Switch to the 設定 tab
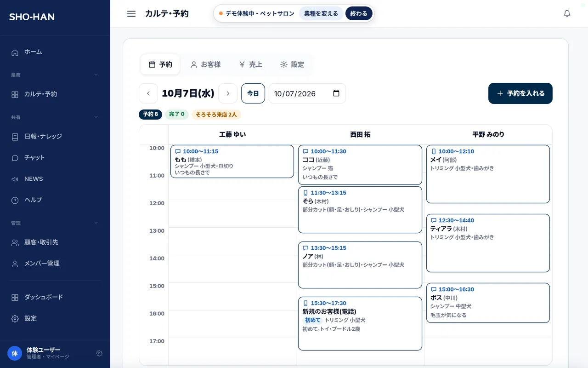 [292, 64]
